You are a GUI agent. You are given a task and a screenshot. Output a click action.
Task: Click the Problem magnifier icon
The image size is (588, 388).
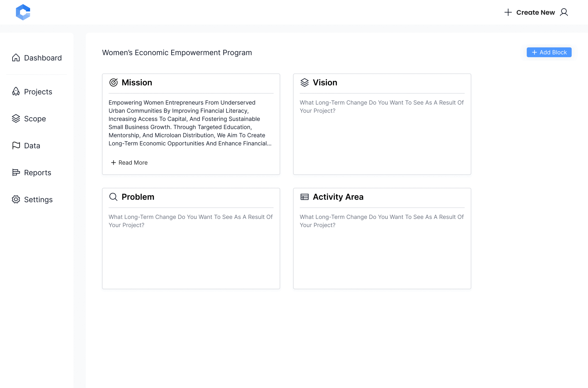113,197
